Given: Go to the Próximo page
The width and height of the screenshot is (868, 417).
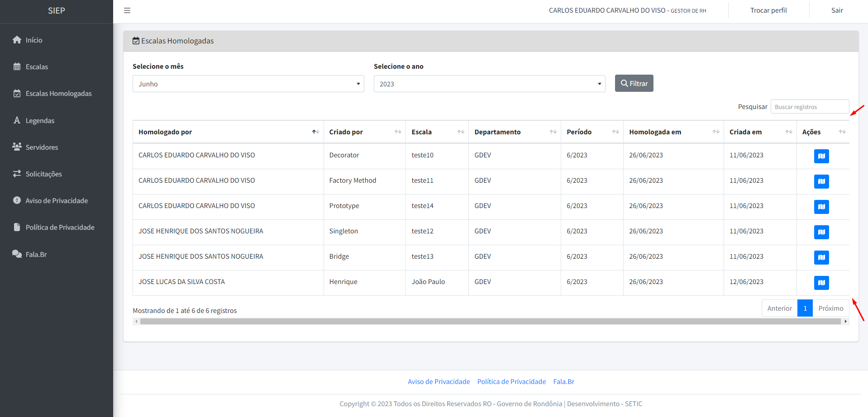Looking at the screenshot, I should point(831,308).
